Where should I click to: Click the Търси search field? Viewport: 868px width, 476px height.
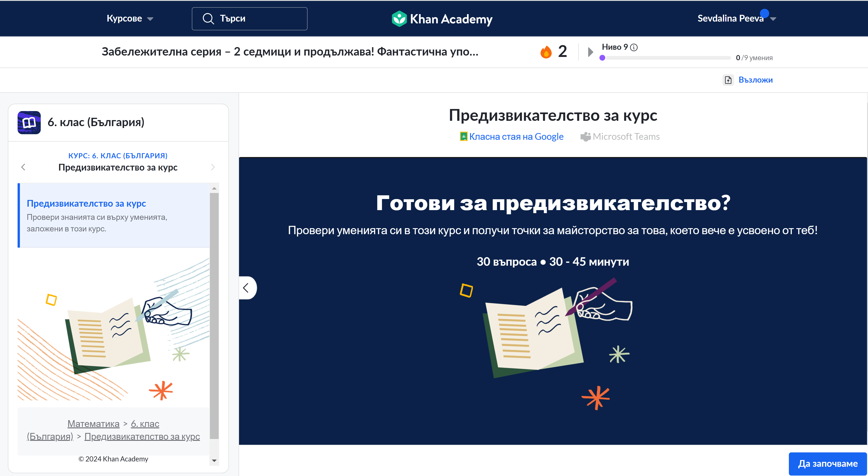249,19
